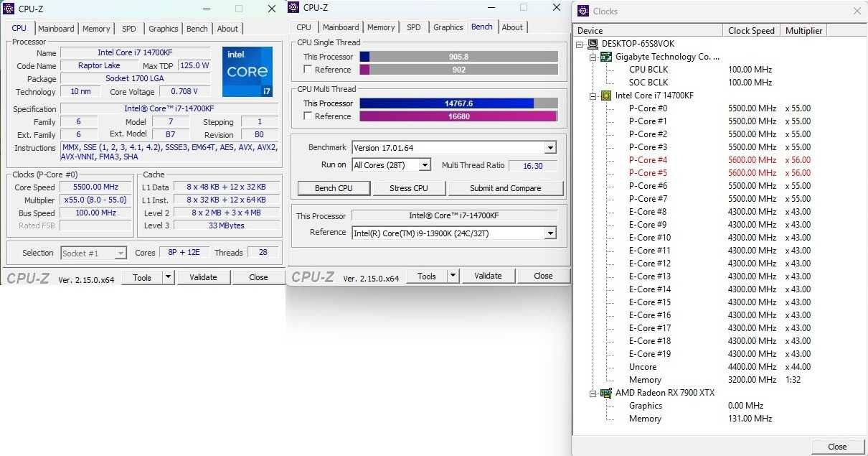868x456 pixels.
Task: Click the Intel Core i7 logo badge
Action: (x=247, y=72)
